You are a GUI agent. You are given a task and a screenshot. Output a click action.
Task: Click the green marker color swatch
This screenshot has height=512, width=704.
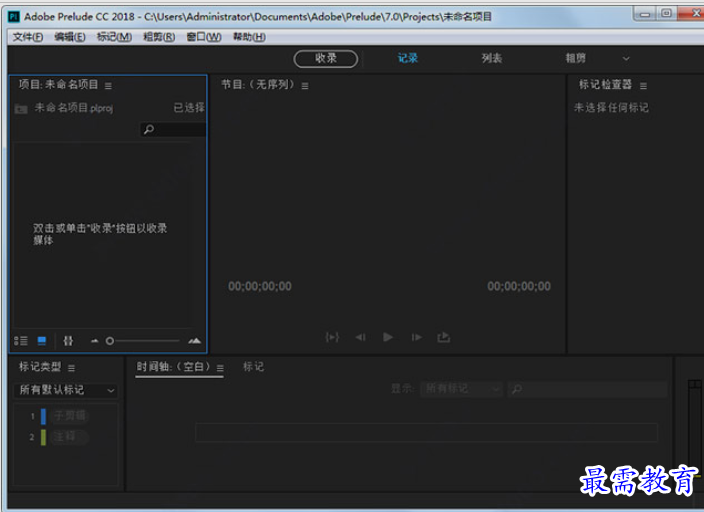[44, 437]
